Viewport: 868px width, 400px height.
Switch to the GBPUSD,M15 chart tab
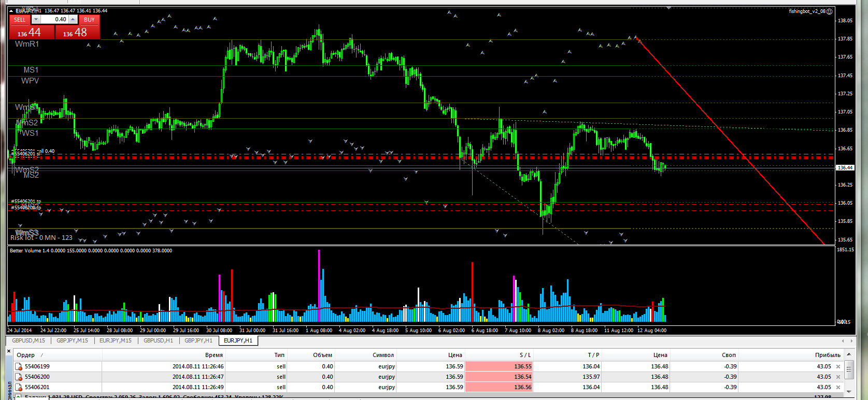pyautogui.click(x=29, y=341)
